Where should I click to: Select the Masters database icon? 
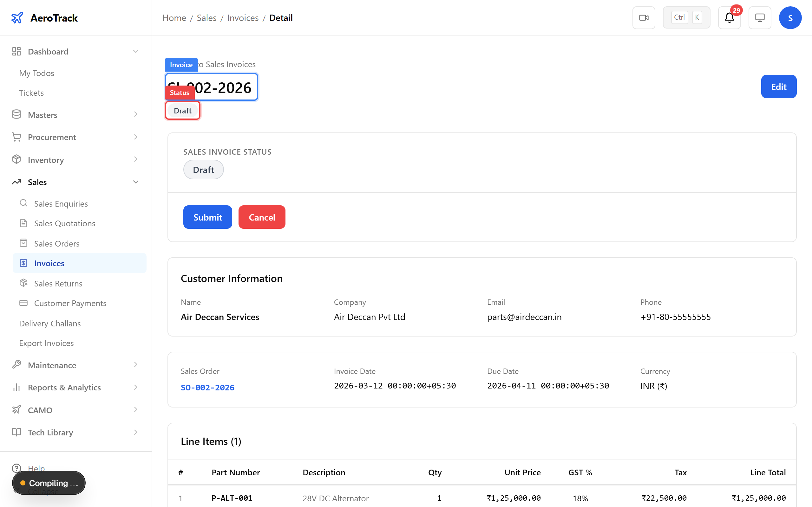[16, 114]
